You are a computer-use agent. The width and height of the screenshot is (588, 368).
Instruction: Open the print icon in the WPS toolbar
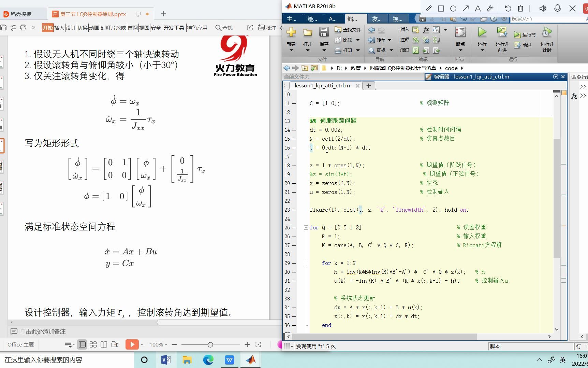23,28
